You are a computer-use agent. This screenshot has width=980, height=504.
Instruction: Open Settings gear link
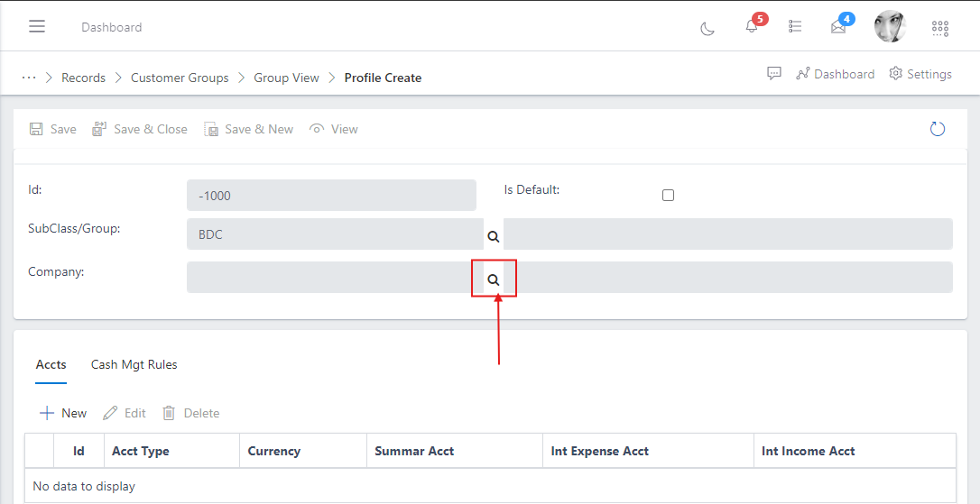(920, 74)
